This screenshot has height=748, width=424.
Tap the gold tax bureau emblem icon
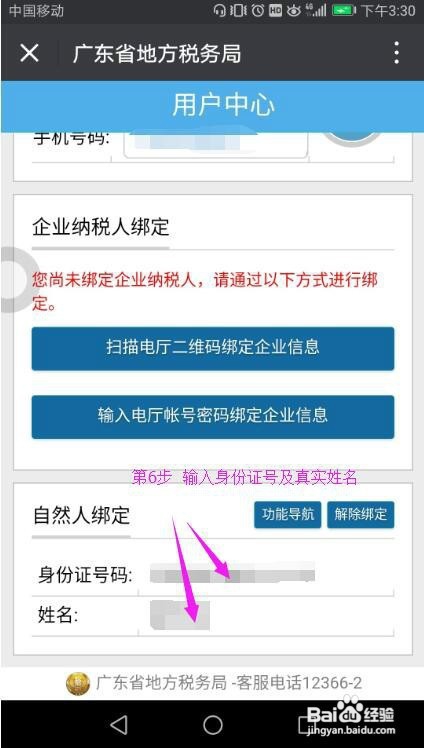(x=78, y=684)
